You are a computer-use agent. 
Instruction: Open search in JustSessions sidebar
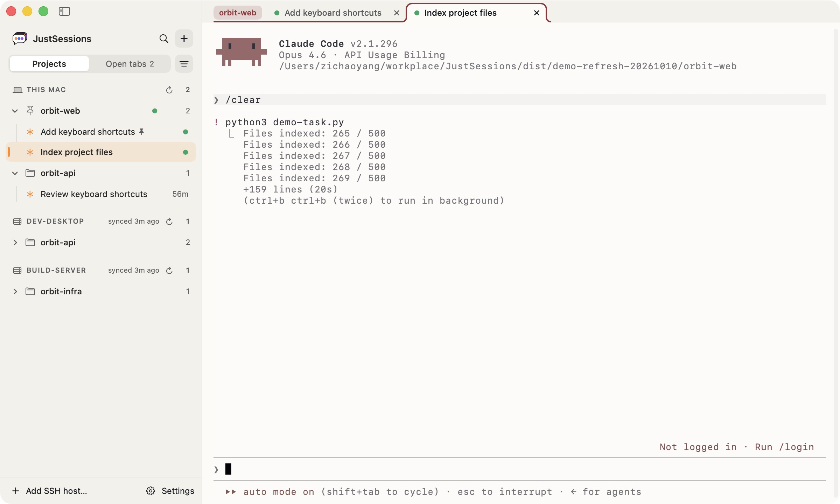[164, 38]
